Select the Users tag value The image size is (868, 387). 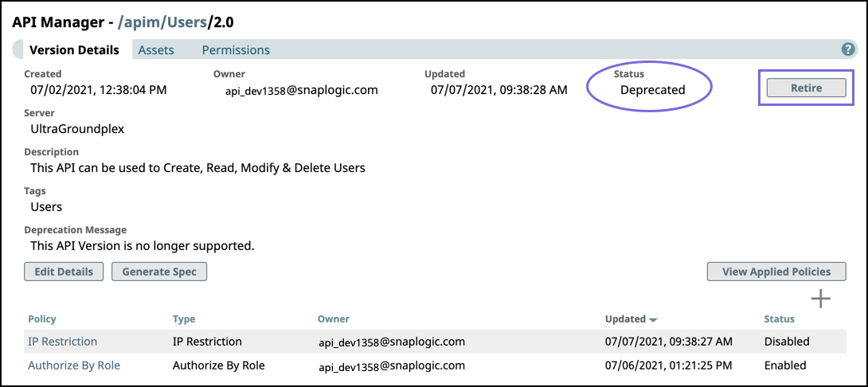coord(46,207)
